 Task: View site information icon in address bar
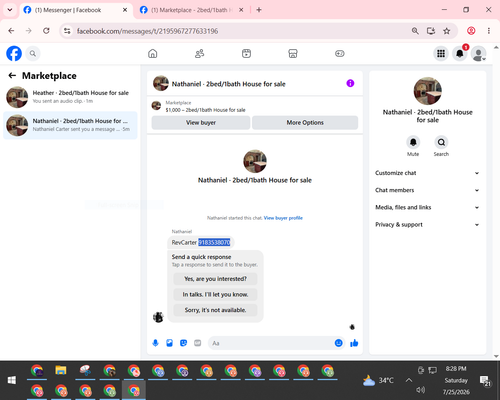click(x=67, y=31)
